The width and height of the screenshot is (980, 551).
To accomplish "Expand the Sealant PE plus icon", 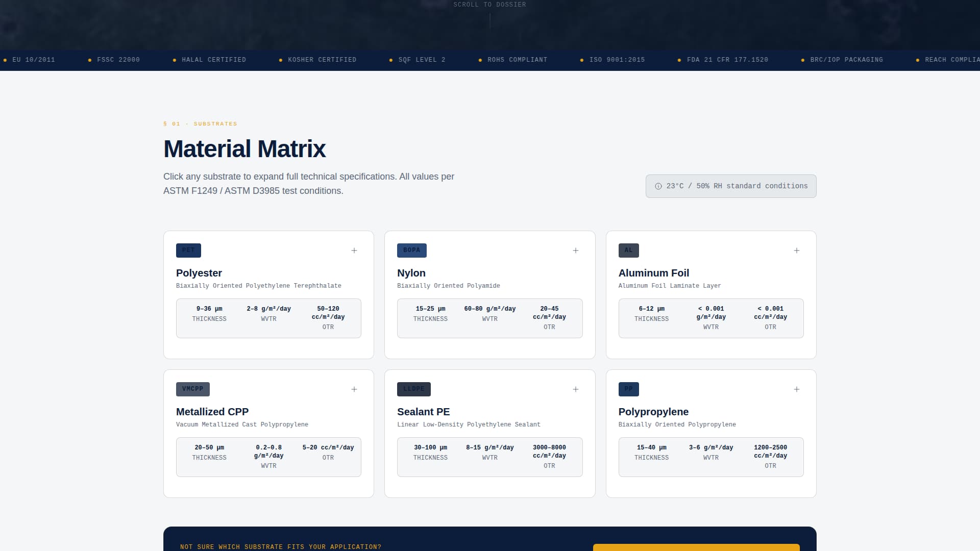I will [x=575, y=389].
